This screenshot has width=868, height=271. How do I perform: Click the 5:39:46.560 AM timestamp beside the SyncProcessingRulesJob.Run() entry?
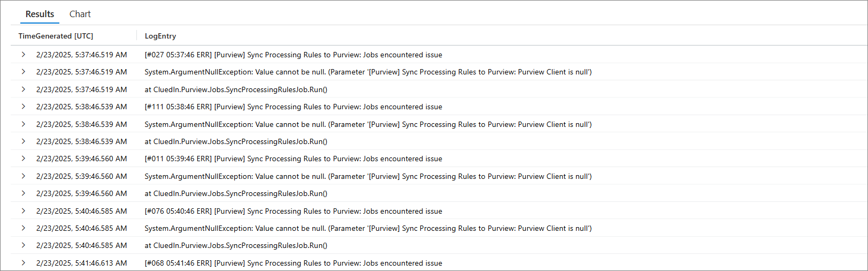point(82,193)
